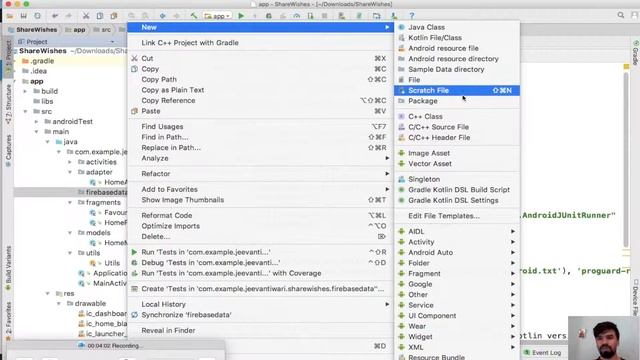Viewport: 640px width, 360px height.
Task: Select Scratch File in New submenu
Action: click(457, 91)
